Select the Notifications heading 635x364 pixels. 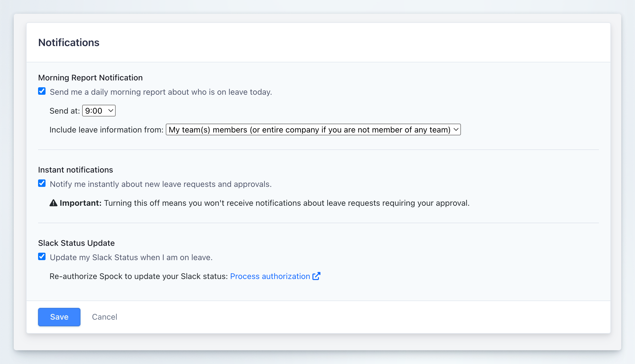point(69,42)
